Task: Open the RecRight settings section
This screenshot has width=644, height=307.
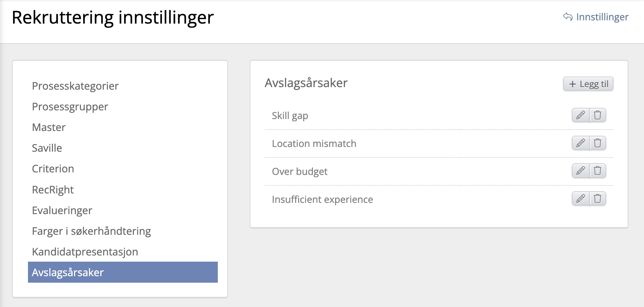Action: (x=53, y=190)
